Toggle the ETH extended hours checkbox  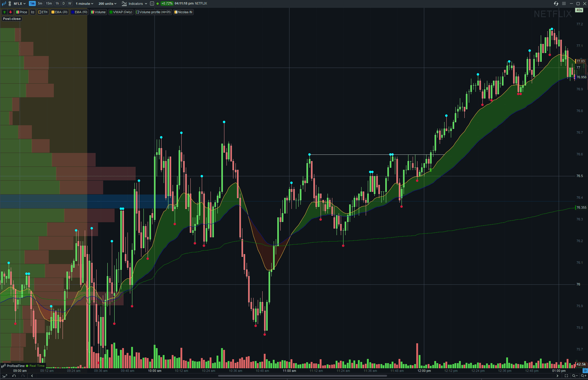[x=43, y=12]
